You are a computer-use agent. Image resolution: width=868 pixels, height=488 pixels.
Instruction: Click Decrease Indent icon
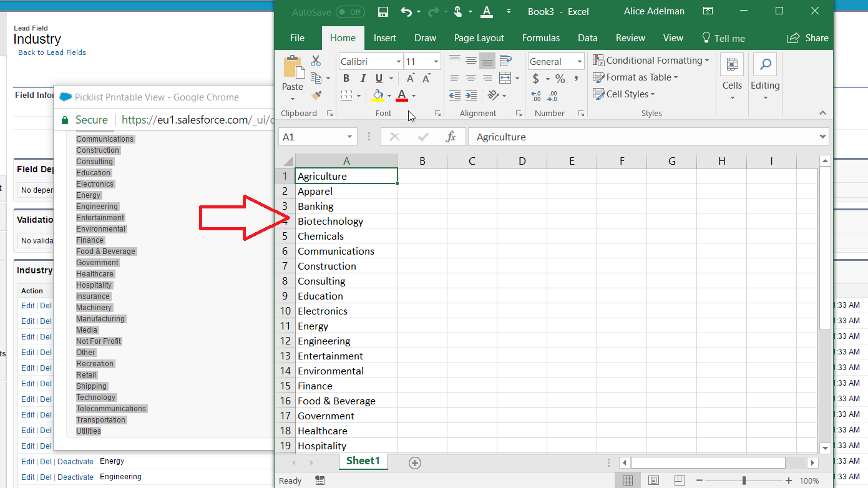click(455, 95)
